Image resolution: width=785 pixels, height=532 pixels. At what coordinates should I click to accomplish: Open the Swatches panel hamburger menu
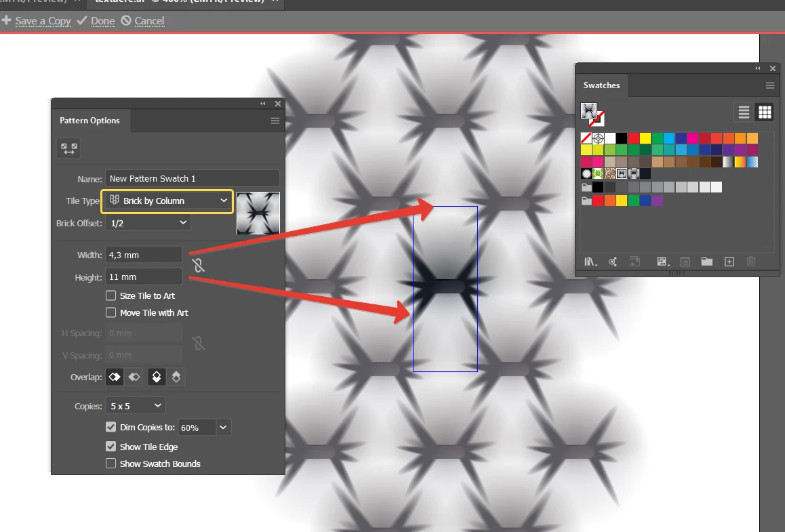770,85
